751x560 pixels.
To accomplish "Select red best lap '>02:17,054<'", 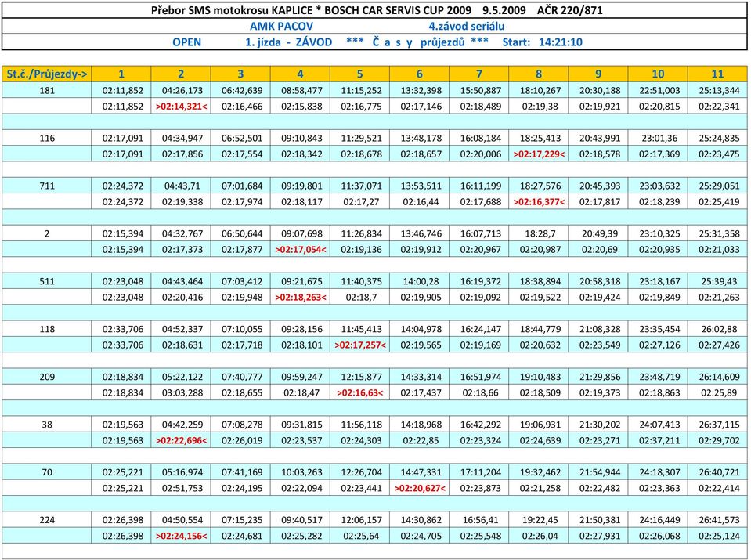I will coord(300,250).
